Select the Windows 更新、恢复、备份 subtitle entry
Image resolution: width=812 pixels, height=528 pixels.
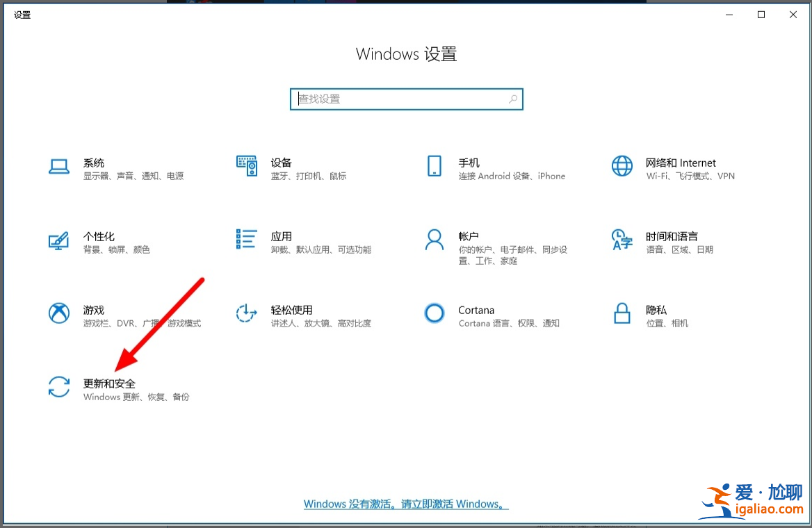[x=136, y=397]
